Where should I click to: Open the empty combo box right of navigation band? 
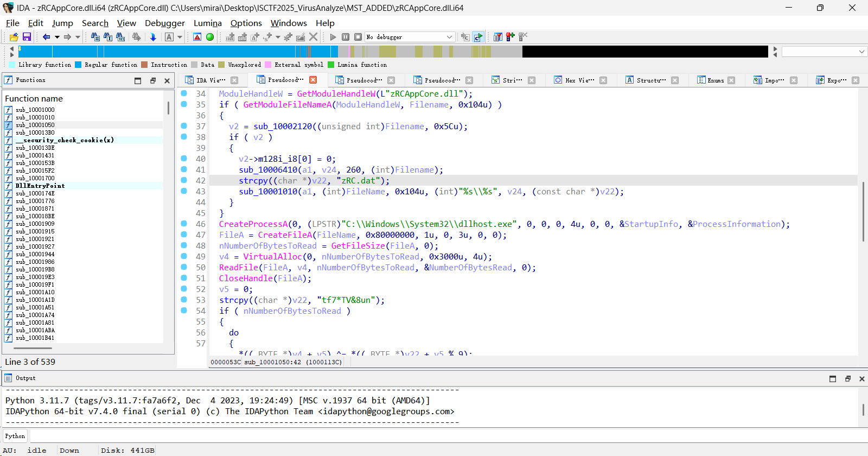click(824, 52)
